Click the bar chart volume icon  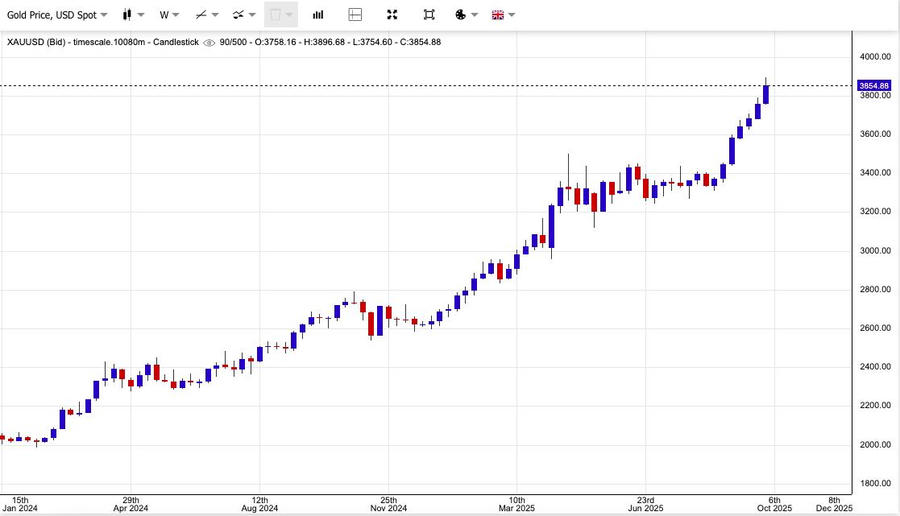coord(318,15)
